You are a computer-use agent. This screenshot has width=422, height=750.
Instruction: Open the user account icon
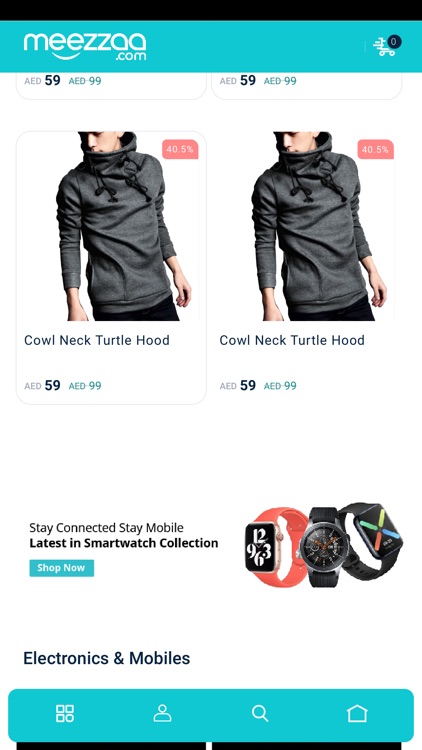coord(162,713)
